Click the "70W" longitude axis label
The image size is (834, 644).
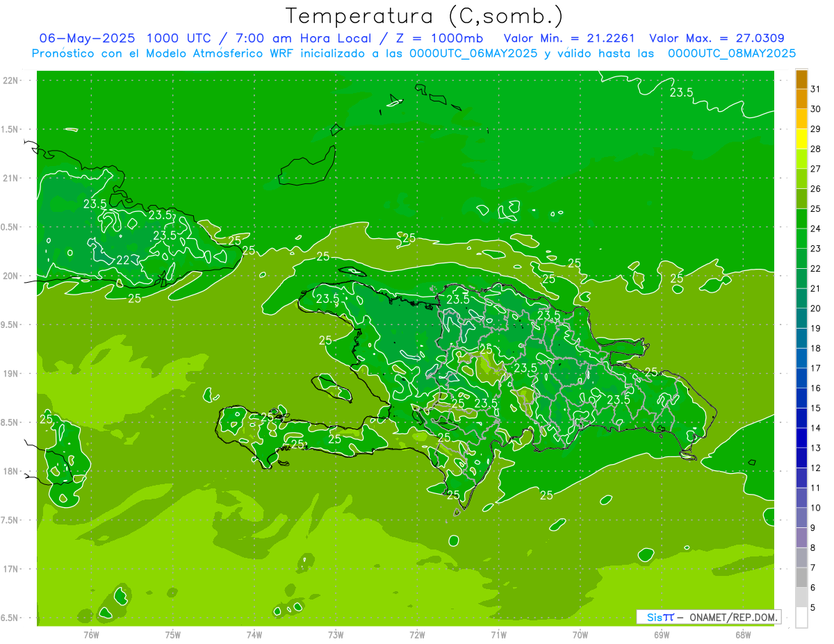pyautogui.click(x=580, y=634)
